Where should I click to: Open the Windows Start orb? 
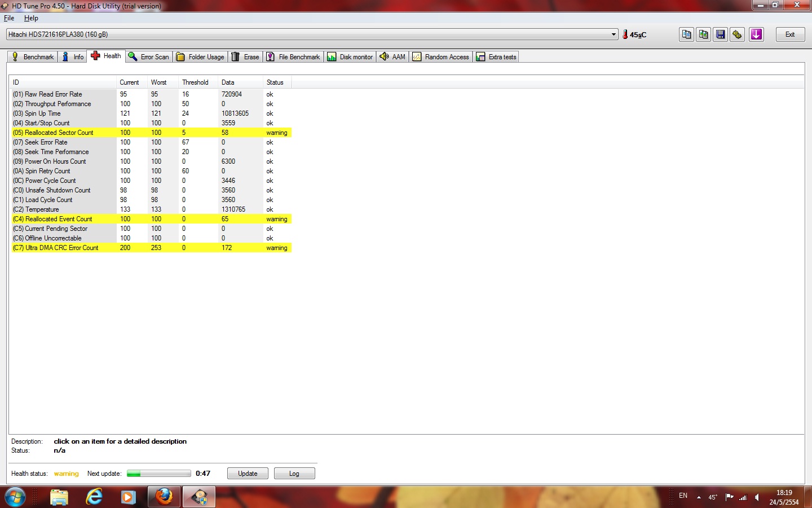point(15,497)
